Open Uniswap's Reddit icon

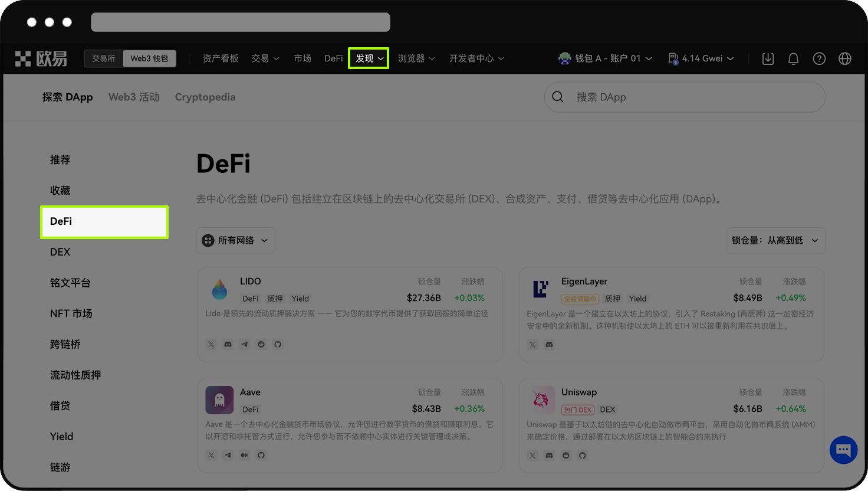tap(565, 455)
